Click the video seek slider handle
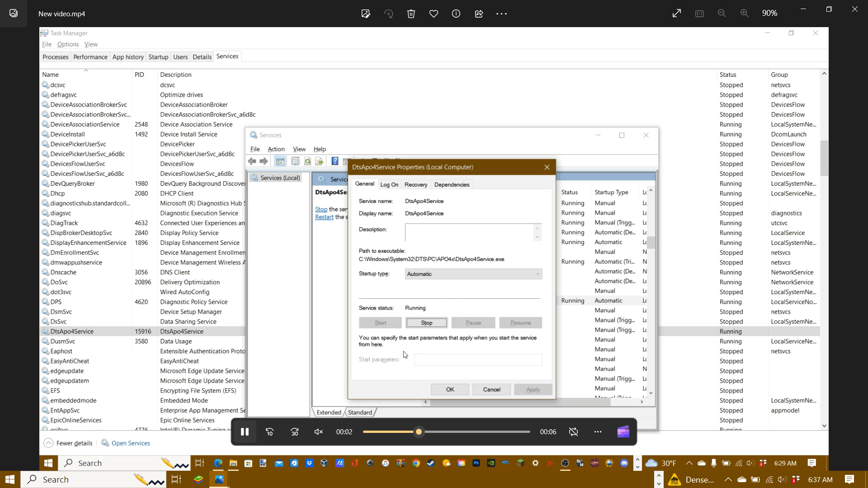 419,432
